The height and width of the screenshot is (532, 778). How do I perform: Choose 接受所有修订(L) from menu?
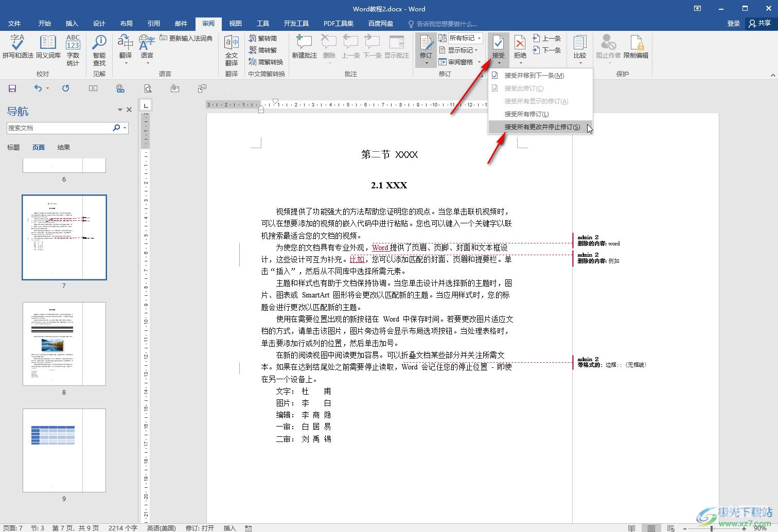click(540, 114)
